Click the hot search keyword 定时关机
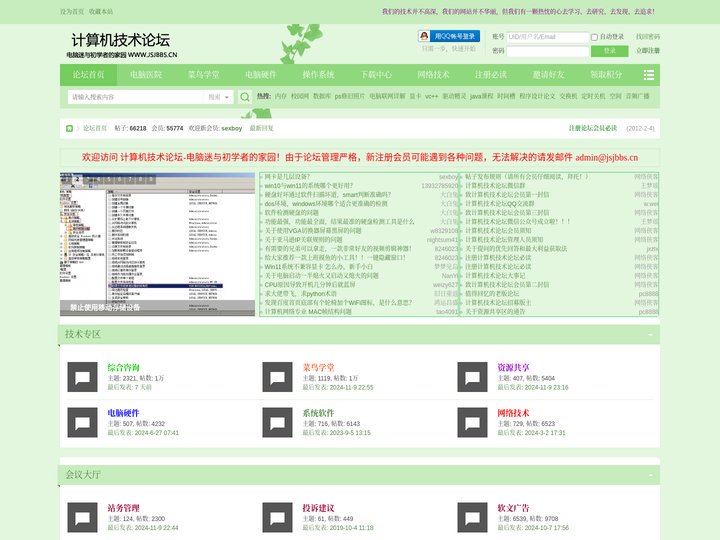This screenshot has height=540, width=720. click(593, 96)
